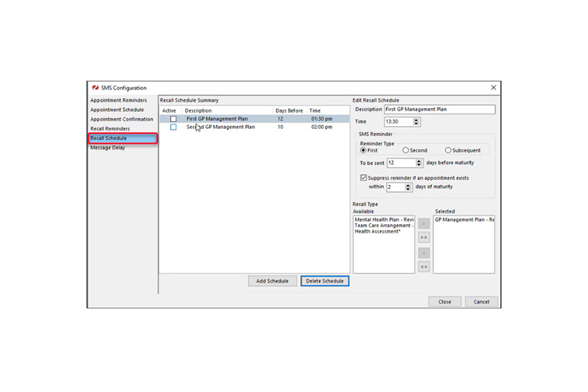Adjust the Time spinner arrows
588x392 pixels.
click(x=416, y=122)
